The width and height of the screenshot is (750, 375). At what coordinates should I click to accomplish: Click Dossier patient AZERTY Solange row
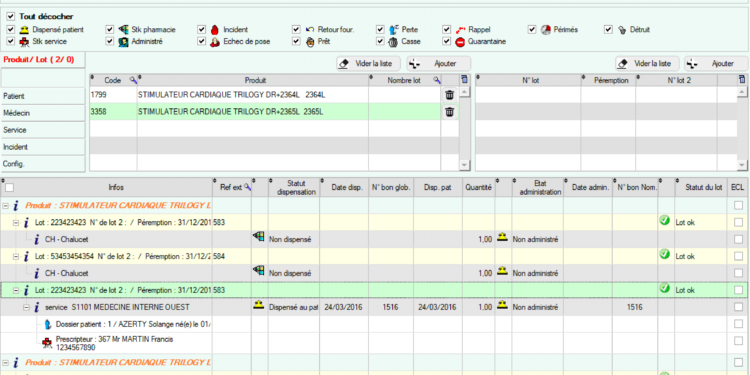coord(133,324)
